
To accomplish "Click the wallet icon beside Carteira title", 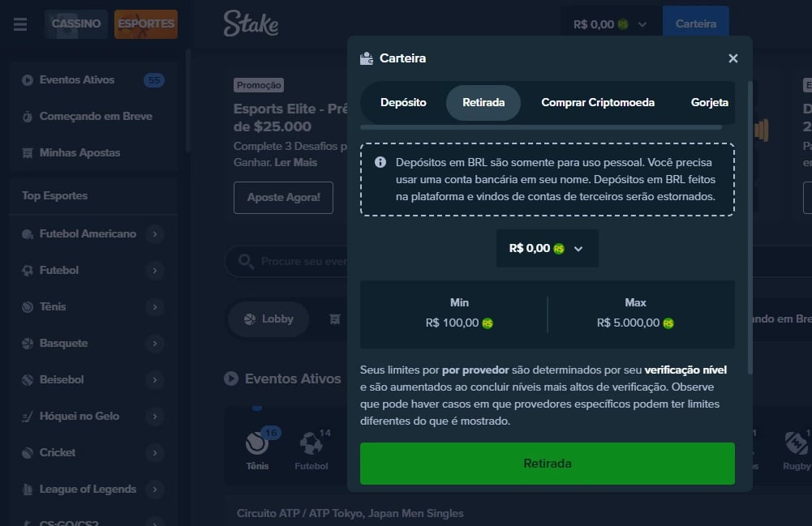I will [x=367, y=58].
